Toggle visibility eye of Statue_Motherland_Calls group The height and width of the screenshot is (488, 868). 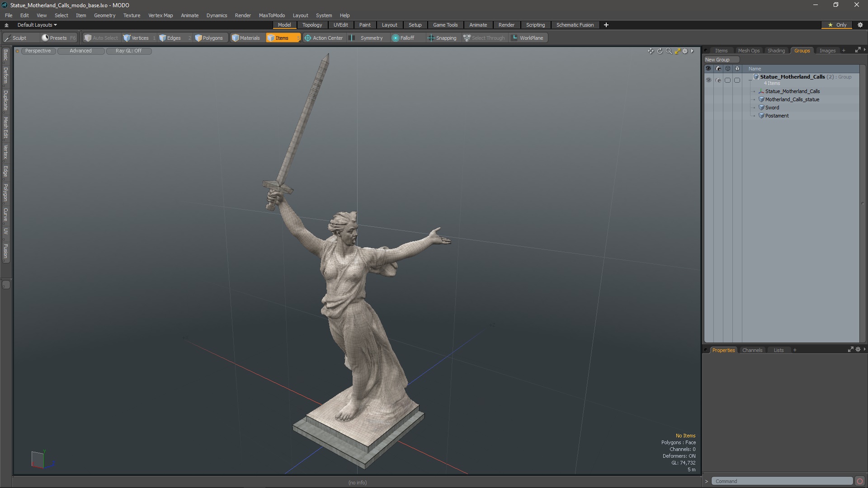pos(708,80)
